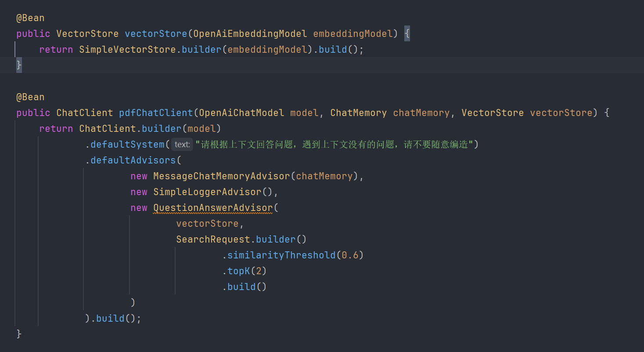Click the chatMemory parameter name in the method signature

click(421, 113)
